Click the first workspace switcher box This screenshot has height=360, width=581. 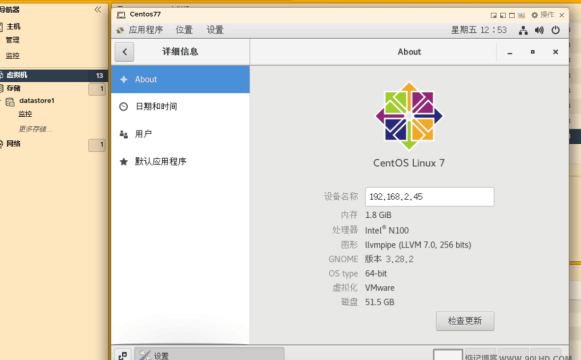(448, 354)
